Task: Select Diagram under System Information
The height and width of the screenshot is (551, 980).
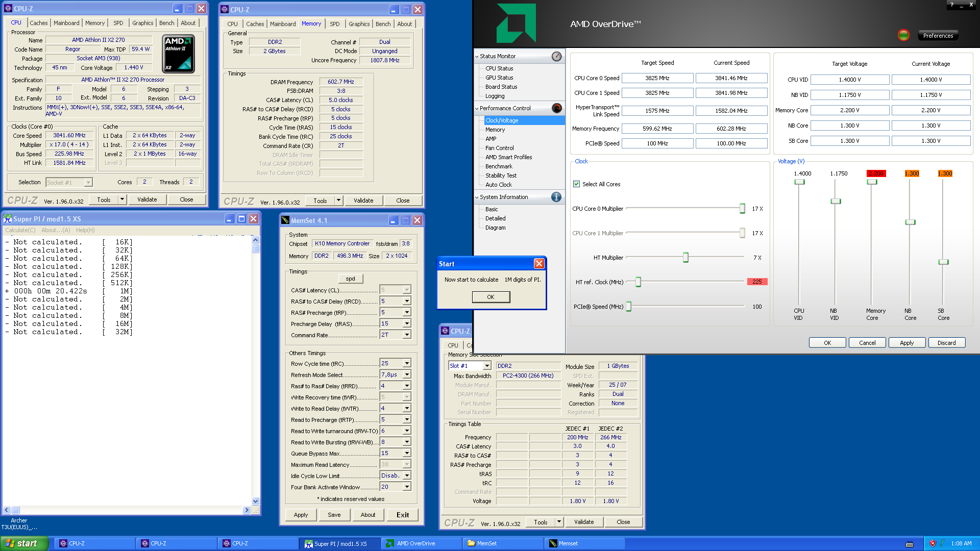Action: [495, 228]
